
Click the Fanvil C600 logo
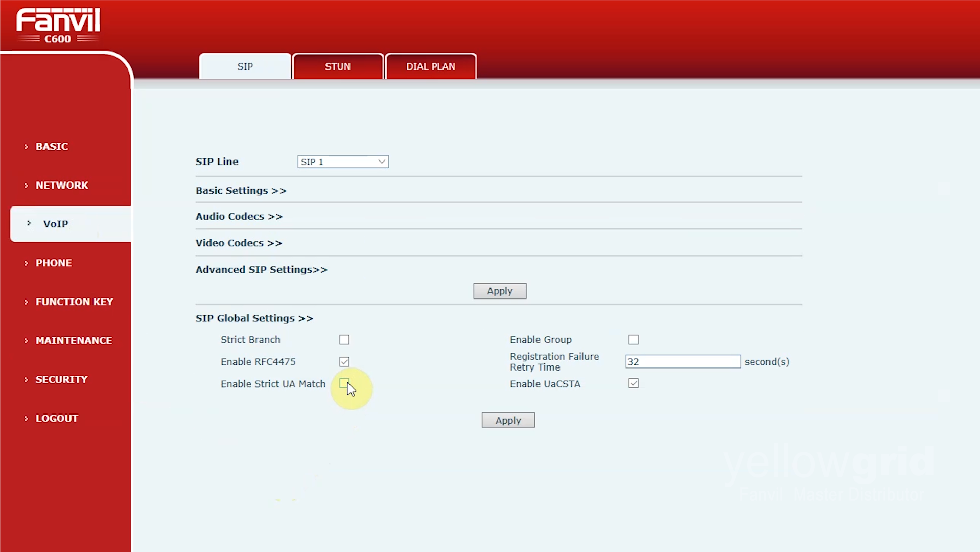[x=58, y=26]
